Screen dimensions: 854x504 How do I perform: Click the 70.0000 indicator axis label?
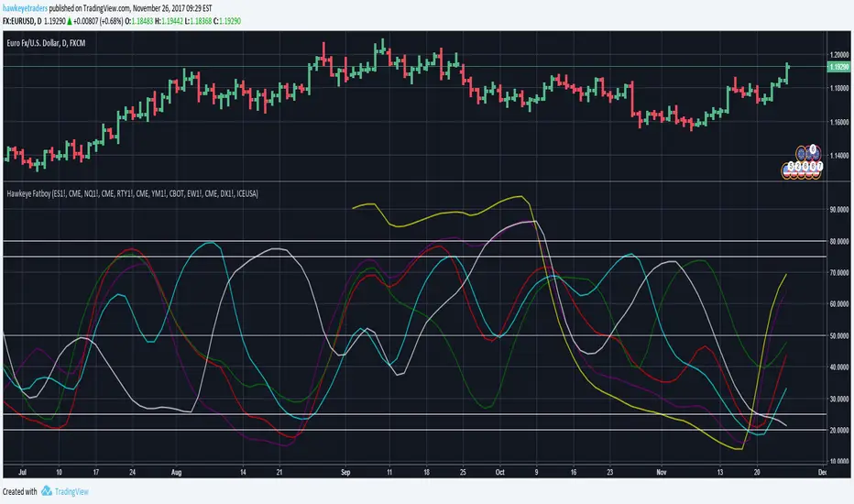click(839, 272)
